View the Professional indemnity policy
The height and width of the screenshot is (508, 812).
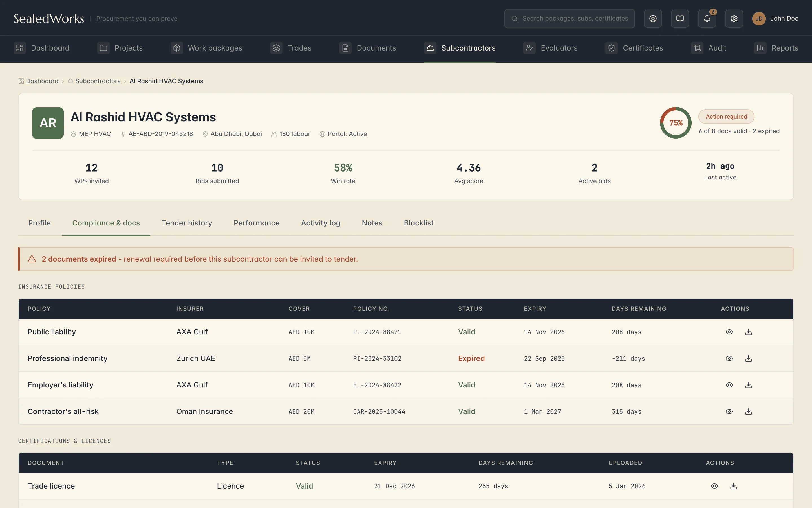coord(729,358)
